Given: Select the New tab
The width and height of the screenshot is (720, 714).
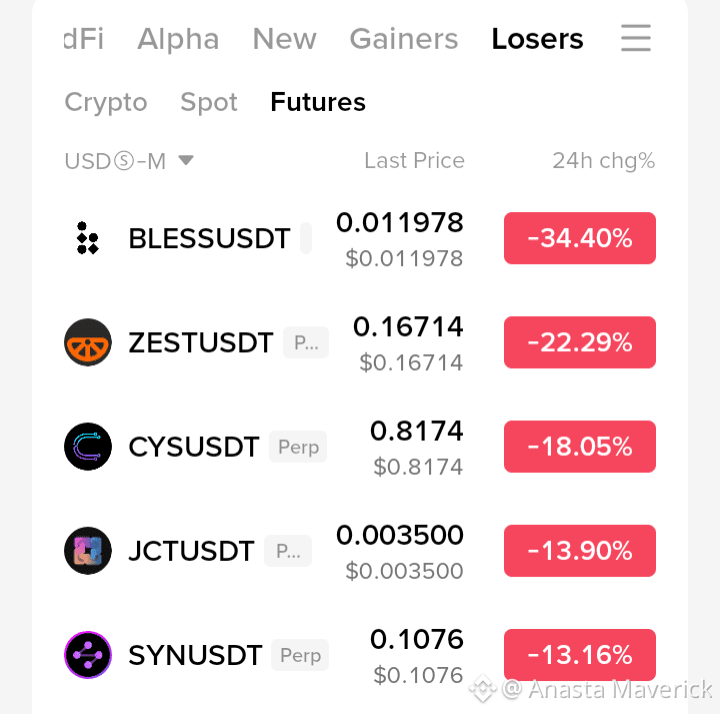Looking at the screenshot, I should coord(284,39).
